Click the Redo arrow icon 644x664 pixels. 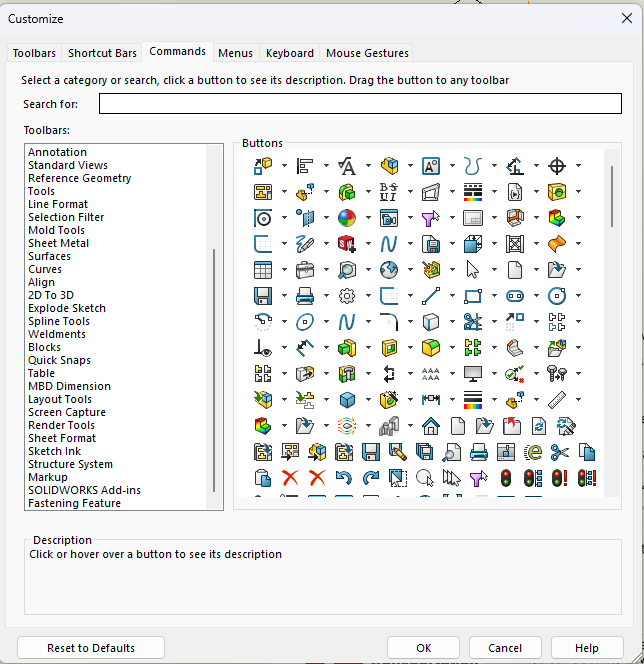[371, 478]
